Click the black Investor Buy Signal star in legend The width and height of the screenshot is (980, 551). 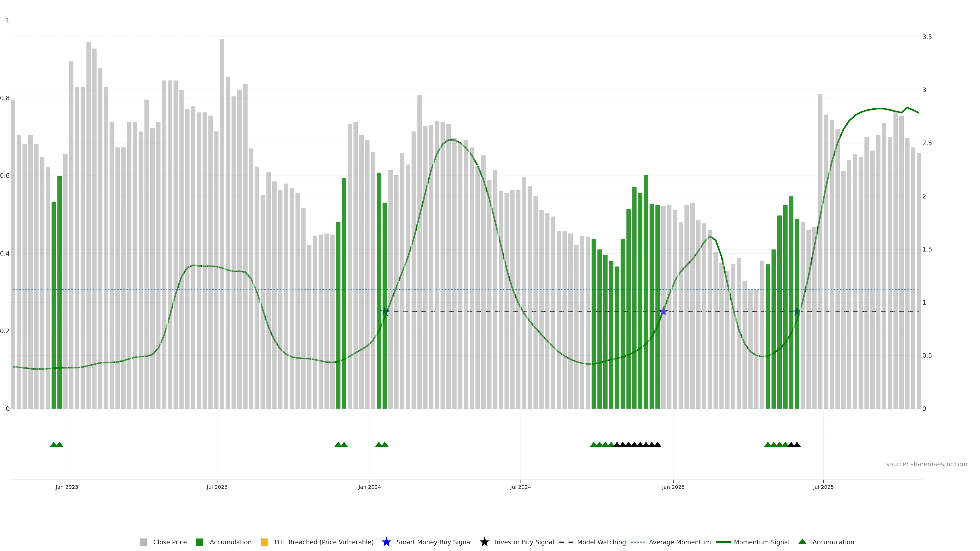[484, 542]
